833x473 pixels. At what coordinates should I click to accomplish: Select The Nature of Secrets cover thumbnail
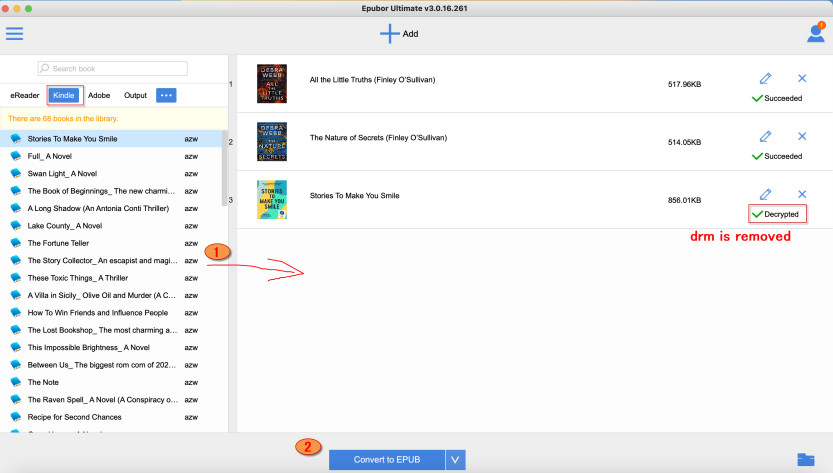272,141
